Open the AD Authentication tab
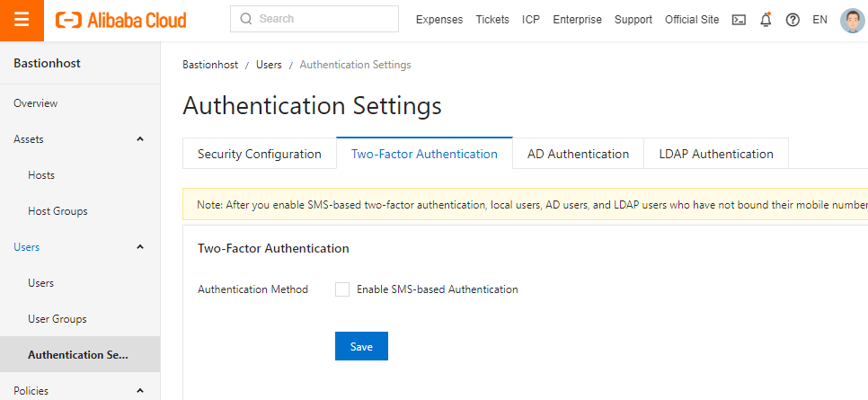The width and height of the screenshot is (868, 400). 578,154
